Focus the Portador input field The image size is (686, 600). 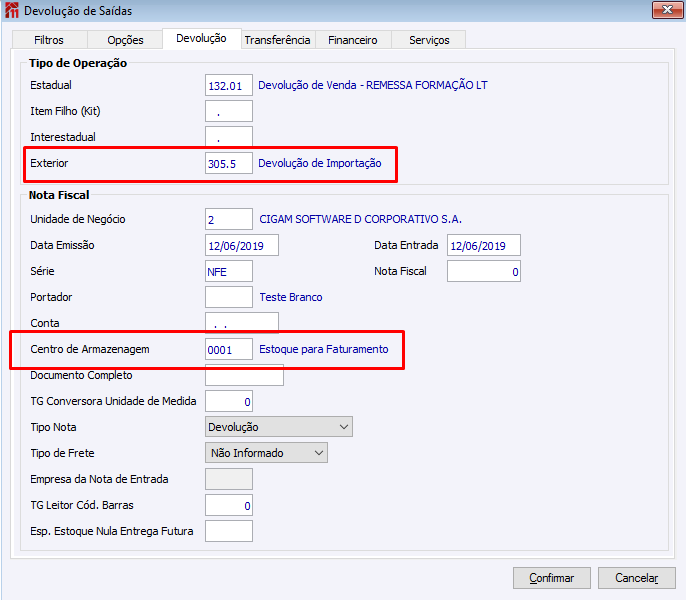(229, 297)
